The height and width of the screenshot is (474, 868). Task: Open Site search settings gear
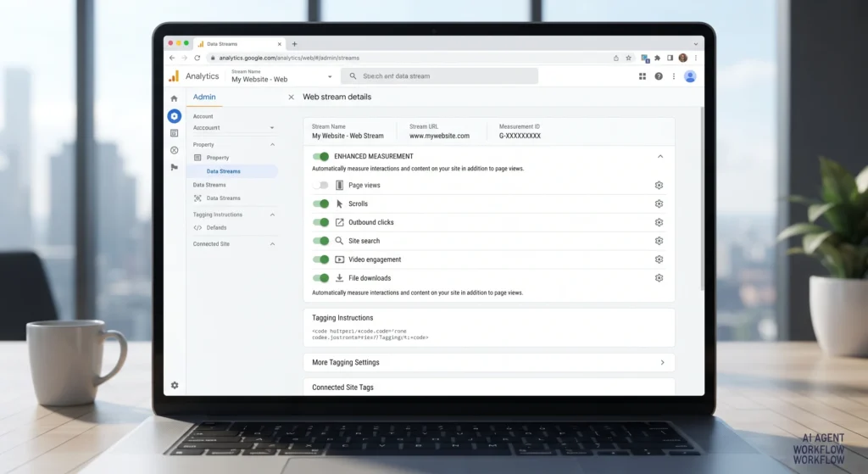pos(659,241)
